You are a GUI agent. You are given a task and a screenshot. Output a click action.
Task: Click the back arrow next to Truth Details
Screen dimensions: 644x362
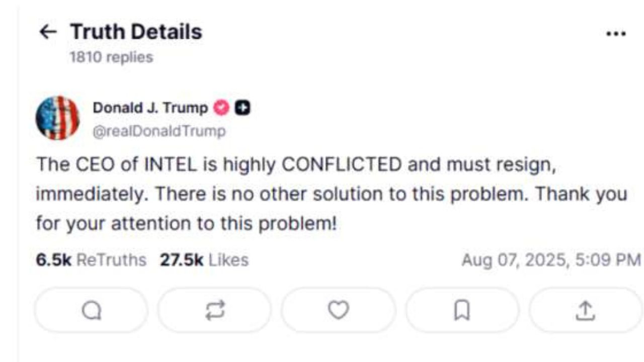coord(47,32)
